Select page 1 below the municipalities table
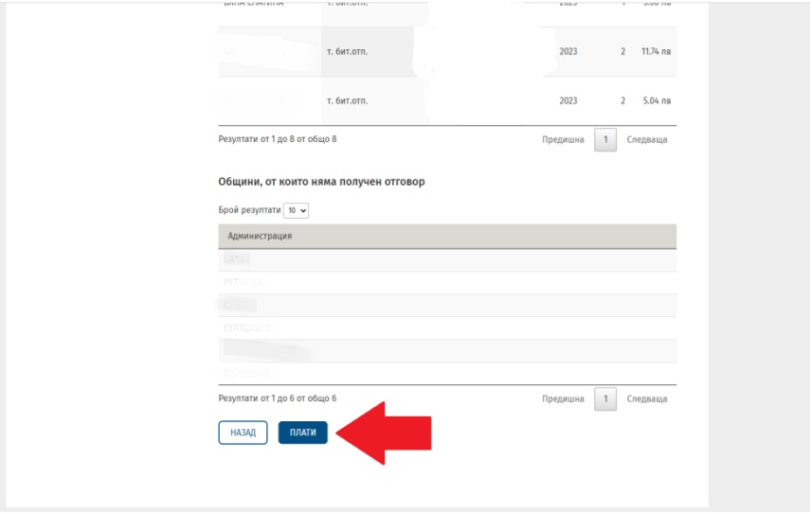This screenshot has height=514, width=812. [x=605, y=399]
